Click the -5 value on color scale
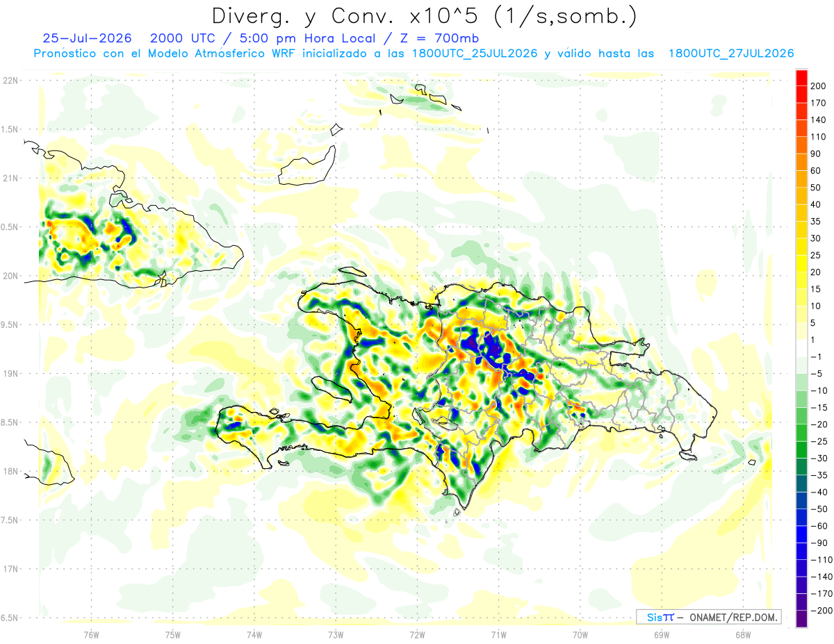The height and width of the screenshot is (644, 834). [x=816, y=374]
